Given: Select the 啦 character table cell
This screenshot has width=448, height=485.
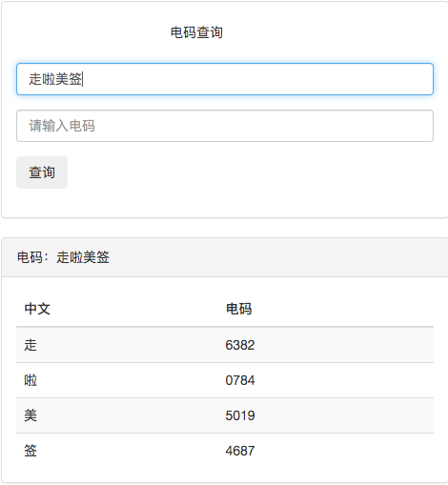Looking at the screenshot, I should coord(31,380).
